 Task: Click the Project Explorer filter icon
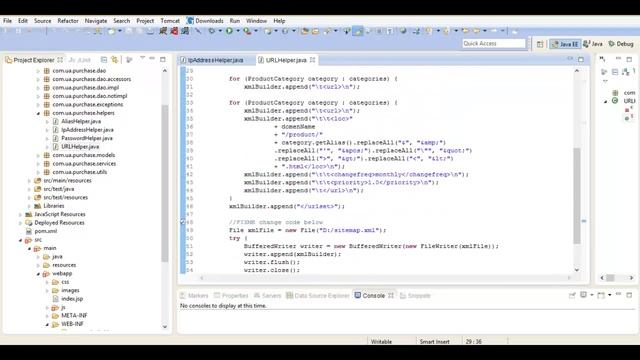click(x=129, y=60)
